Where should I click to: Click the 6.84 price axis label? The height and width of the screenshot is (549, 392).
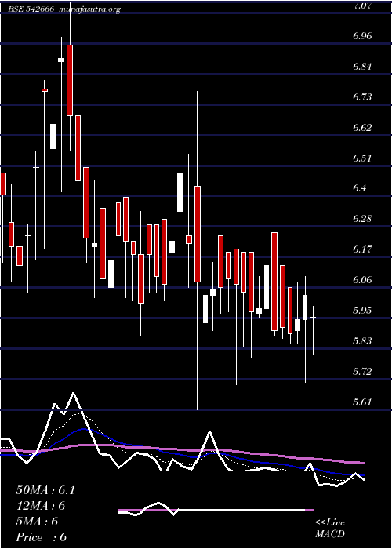click(x=362, y=66)
